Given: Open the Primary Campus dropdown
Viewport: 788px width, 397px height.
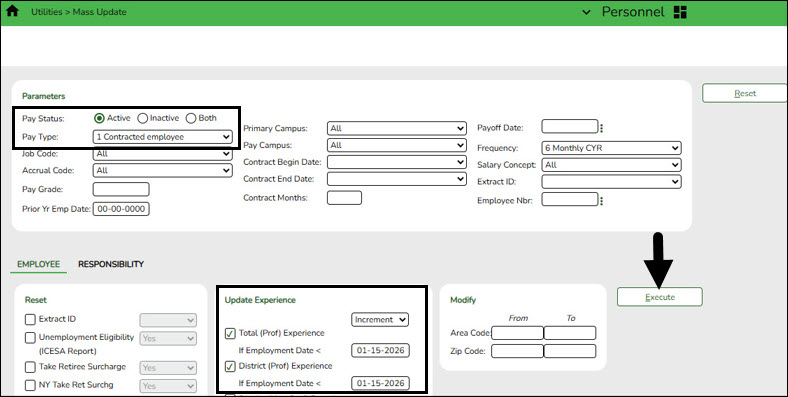Looking at the screenshot, I should pyautogui.click(x=397, y=128).
